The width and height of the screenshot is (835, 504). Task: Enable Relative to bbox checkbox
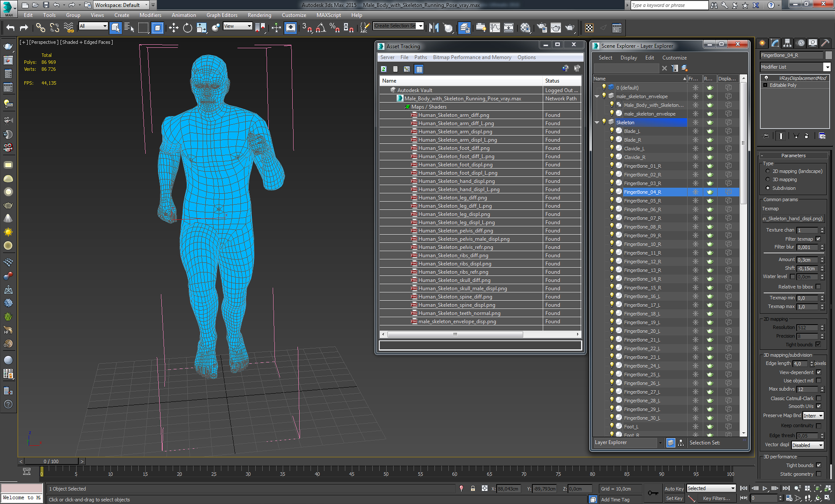click(x=818, y=287)
